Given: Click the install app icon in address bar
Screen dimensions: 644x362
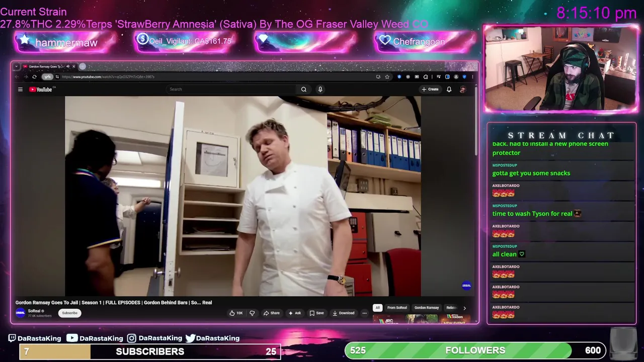Looking at the screenshot, I should pyautogui.click(x=378, y=77).
